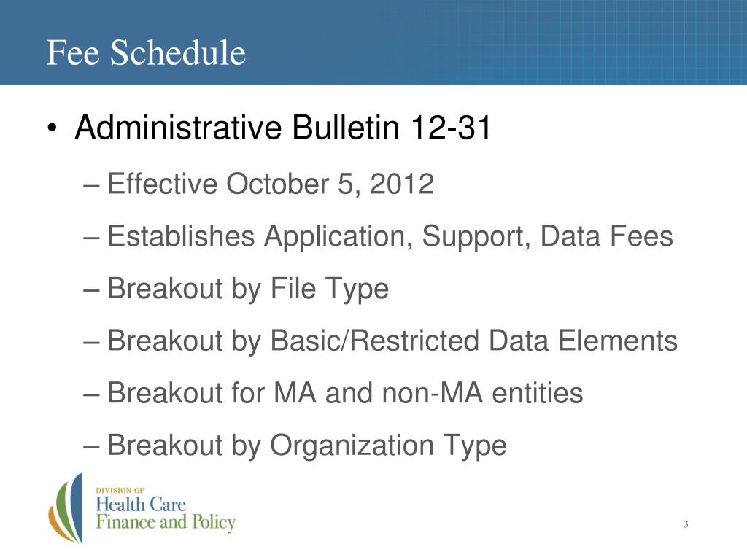The width and height of the screenshot is (747, 560).
Task: Click the Health Care Finance and Policy logo icon
Action: click(x=66, y=508)
